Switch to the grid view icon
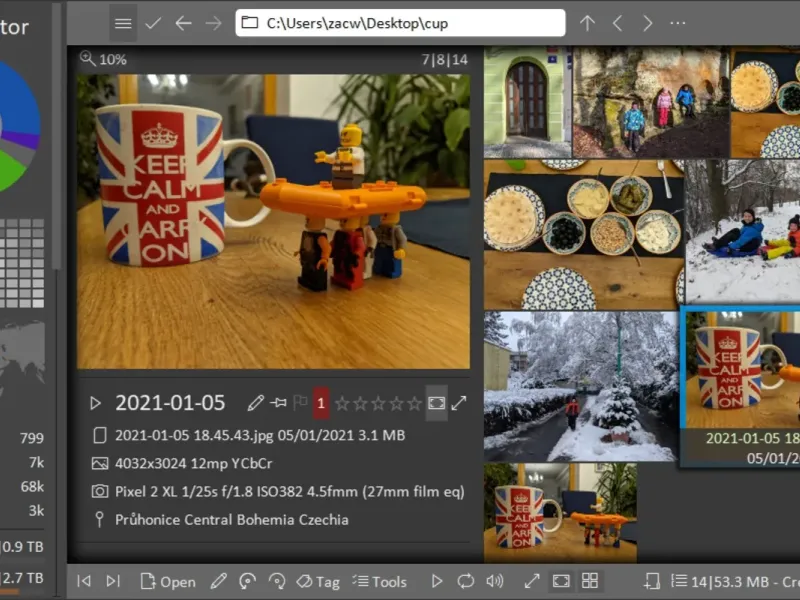 point(590,581)
